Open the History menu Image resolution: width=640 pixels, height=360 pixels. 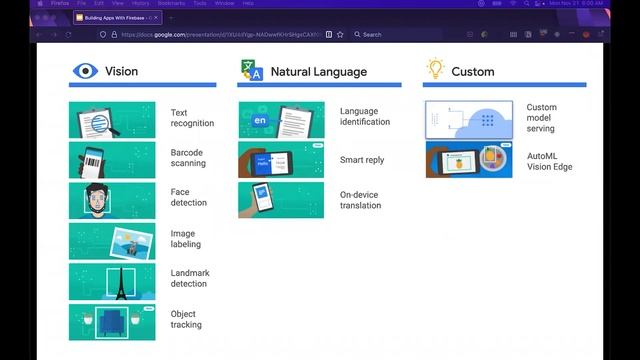pyautogui.click(x=140, y=3)
